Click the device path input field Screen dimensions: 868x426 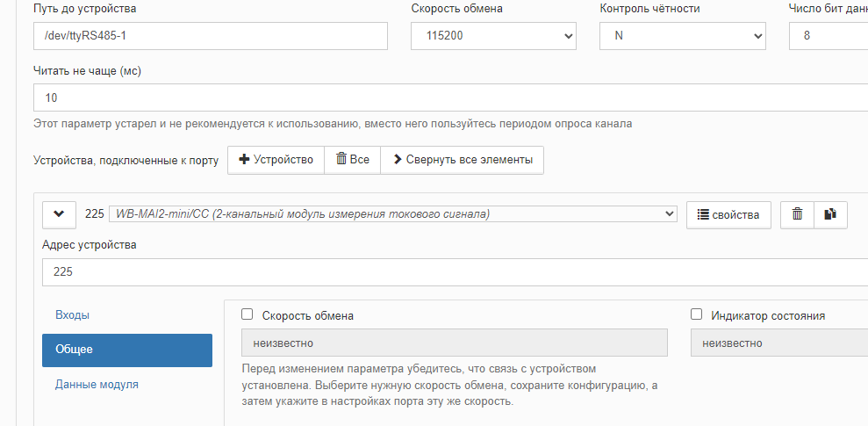pos(210,36)
